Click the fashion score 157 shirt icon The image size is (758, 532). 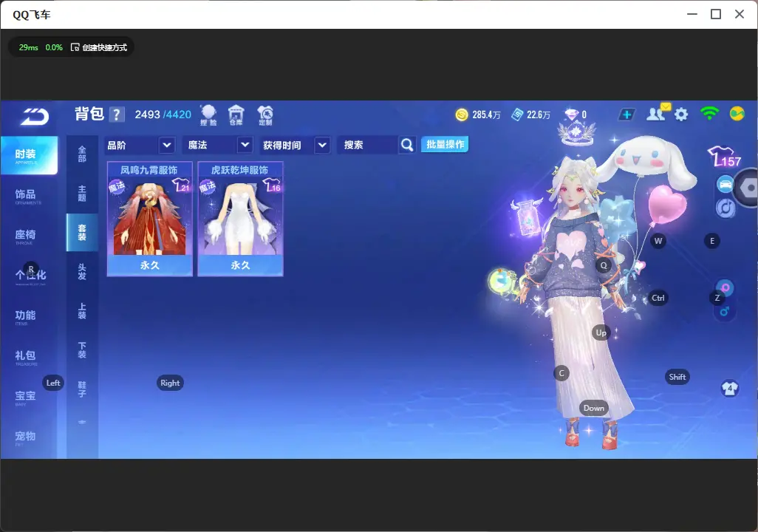(724, 157)
